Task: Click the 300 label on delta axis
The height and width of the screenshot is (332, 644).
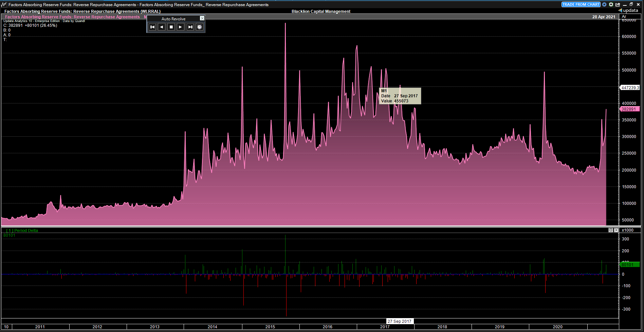Action: pyautogui.click(x=625, y=239)
